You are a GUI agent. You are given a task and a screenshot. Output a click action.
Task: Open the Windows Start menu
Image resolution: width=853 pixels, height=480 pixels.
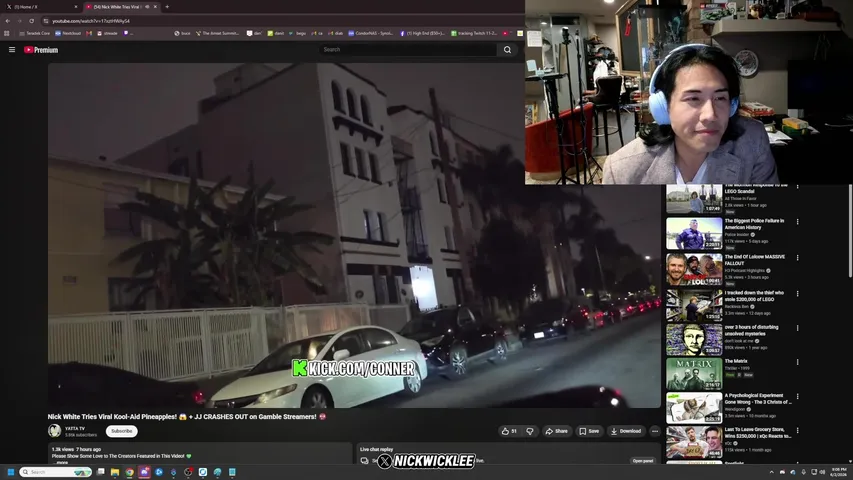10,472
